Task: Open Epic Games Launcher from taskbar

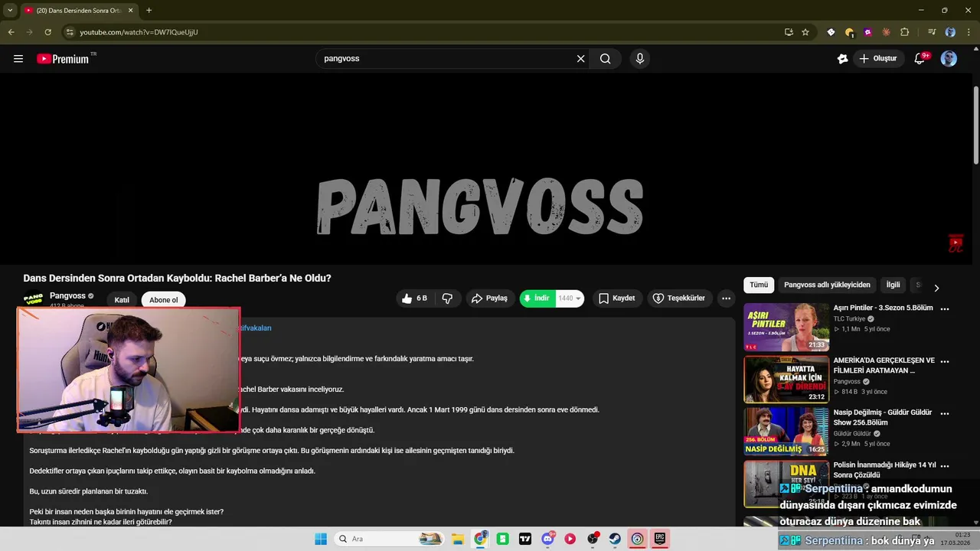Action: pos(659,539)
